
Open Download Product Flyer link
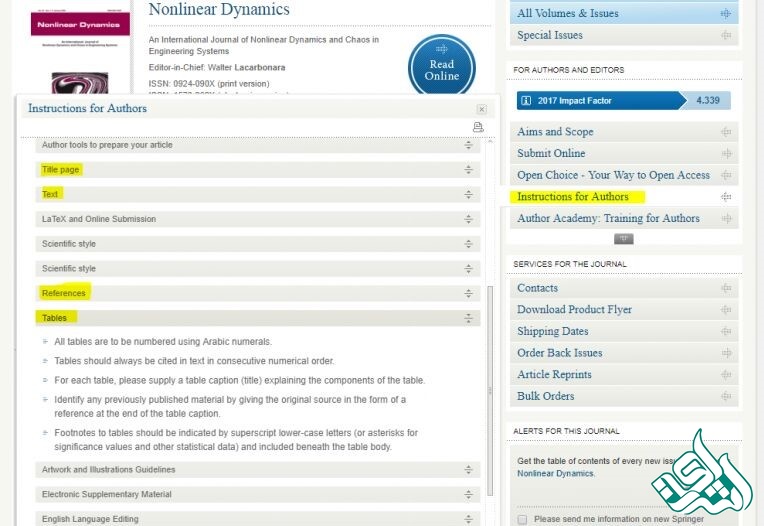click(x=574, y=310)
